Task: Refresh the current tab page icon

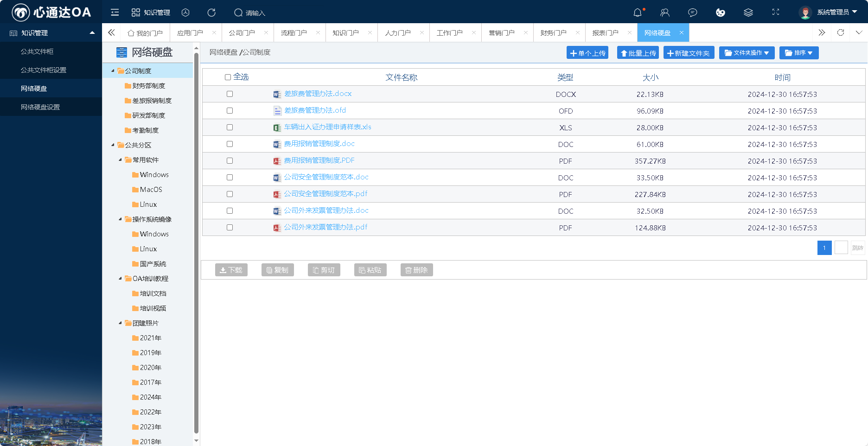Action: [x=841, y=32]
